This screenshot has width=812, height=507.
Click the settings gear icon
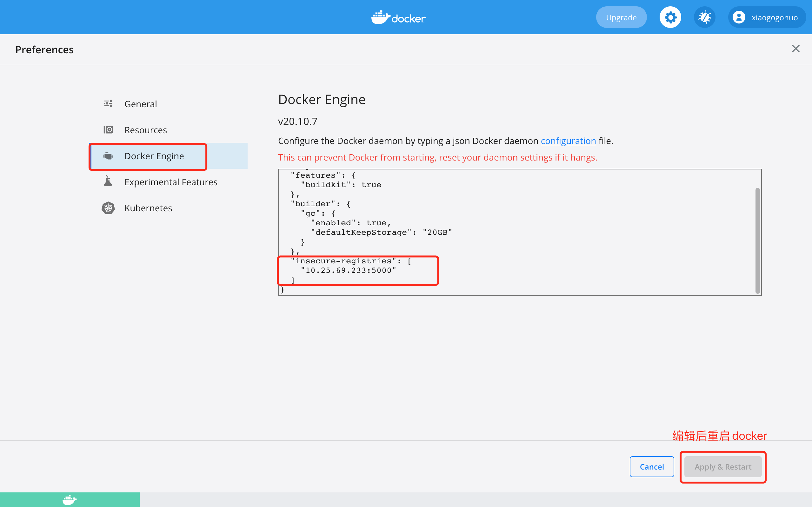(670, 17)
